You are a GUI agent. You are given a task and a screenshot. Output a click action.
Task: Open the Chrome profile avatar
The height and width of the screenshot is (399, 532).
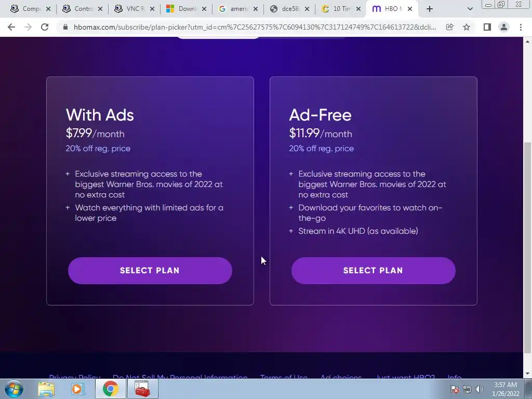[504, 27]
